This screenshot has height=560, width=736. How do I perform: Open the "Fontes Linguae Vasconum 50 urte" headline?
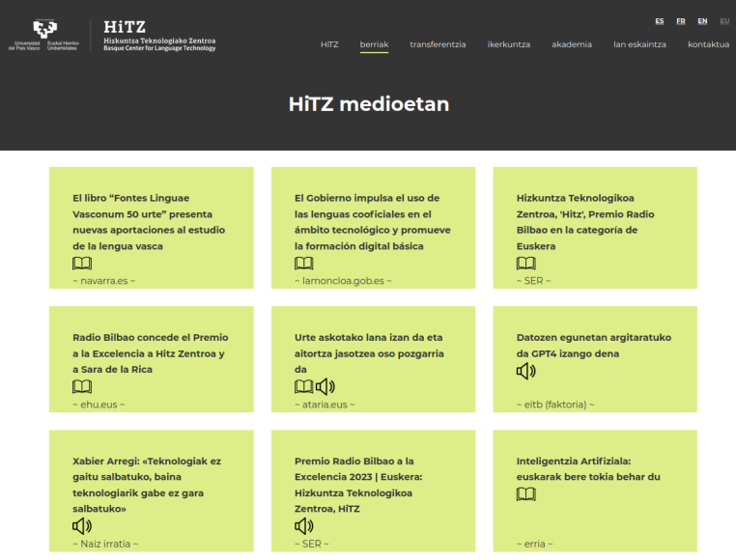(x=149, y=222)
